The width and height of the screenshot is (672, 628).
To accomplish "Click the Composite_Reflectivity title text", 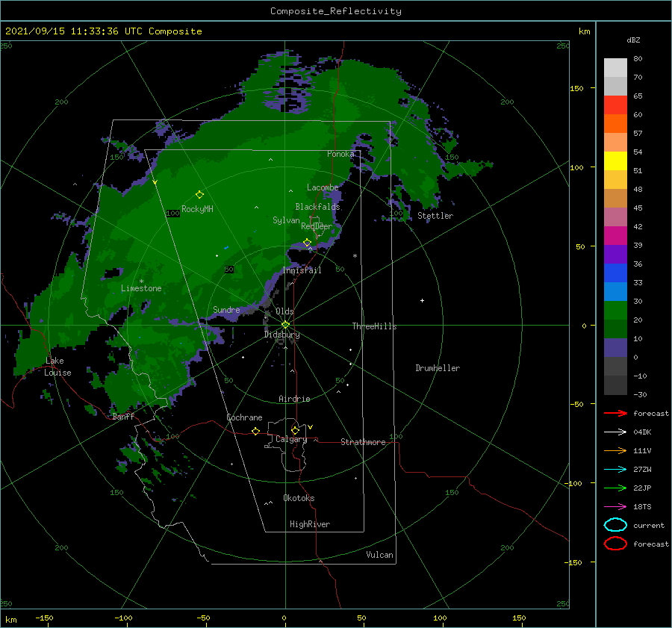I will coord(336,11).
